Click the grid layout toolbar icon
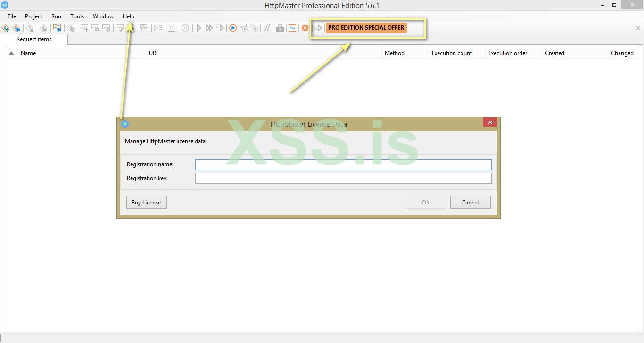Image resolution: width=644 pixels, height=343 pixels. point(144,28)
